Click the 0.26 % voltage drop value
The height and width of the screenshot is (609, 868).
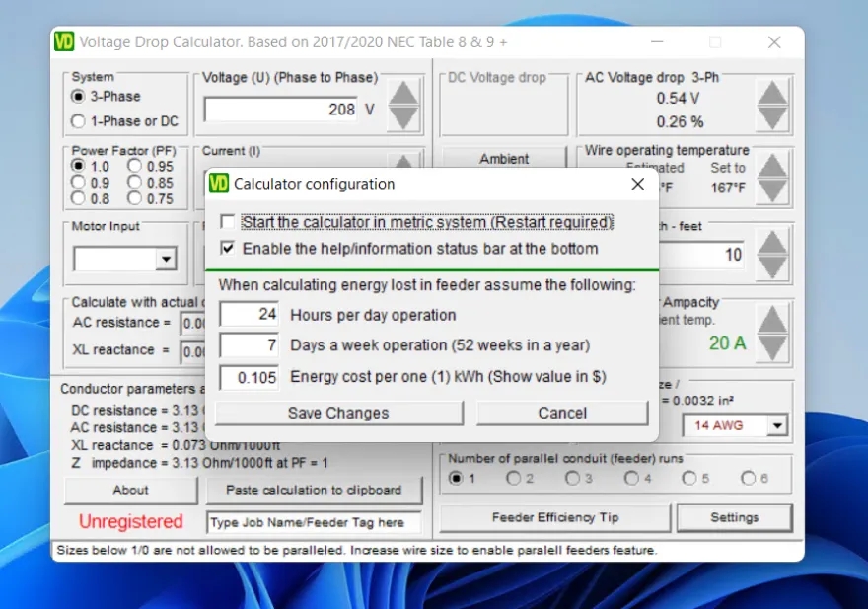pyautogui.click(x=680, y=122)
